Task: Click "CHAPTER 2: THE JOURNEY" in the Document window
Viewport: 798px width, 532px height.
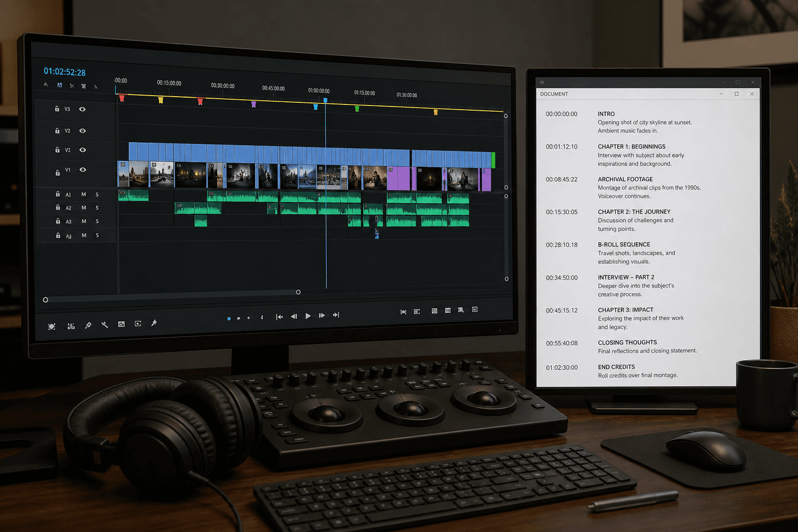Action: [x=634, y=212]
